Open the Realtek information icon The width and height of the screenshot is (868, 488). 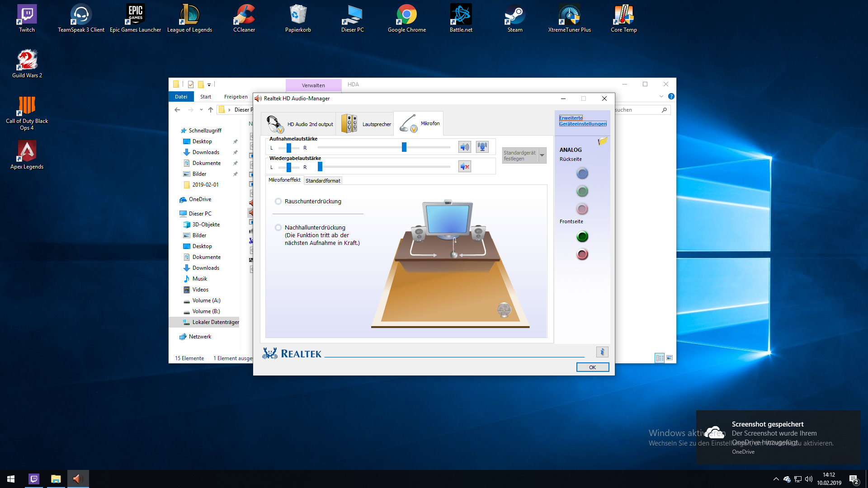point(602,352)
